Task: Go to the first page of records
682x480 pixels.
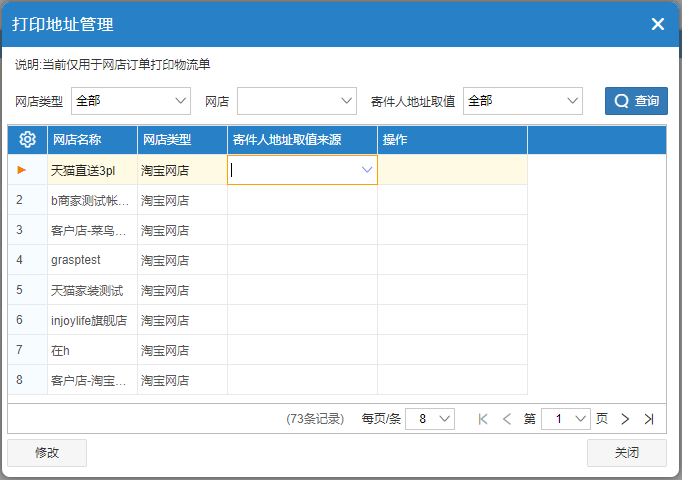Action: coord(483,419)
